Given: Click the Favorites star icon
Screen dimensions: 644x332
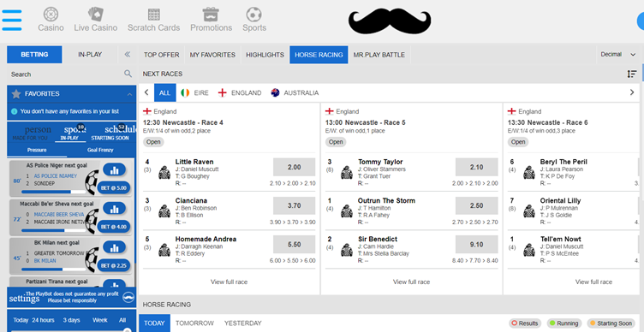Looking at the screenshot, I should pyautogui.click(x=16, y=94).
